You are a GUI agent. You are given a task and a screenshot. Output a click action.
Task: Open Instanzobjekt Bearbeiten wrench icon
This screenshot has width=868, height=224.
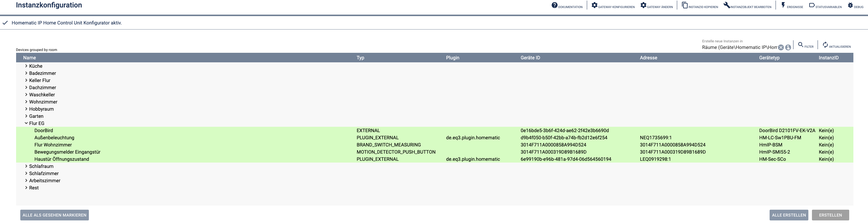point(726,5)
